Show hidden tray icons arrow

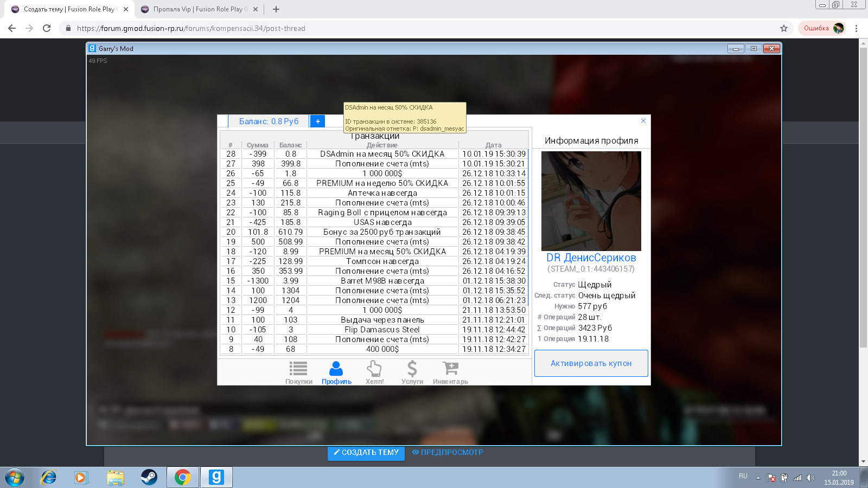pos(758,478)
